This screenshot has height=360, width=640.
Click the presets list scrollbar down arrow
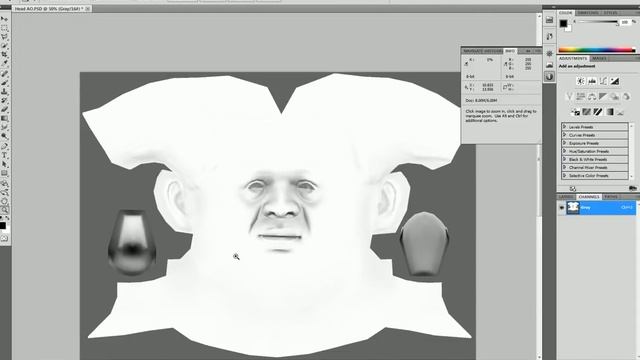(x=632, y=176)
